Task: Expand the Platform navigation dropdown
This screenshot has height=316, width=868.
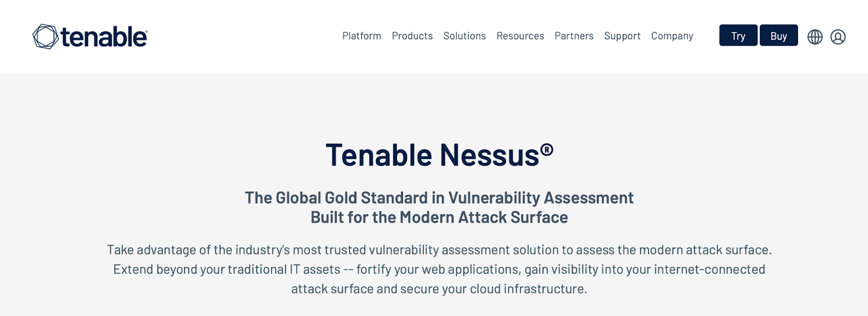Action: point(361,36)
